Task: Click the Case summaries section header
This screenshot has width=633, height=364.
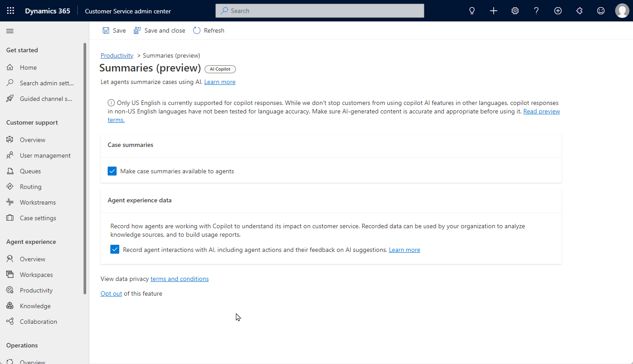Action: 130,145
